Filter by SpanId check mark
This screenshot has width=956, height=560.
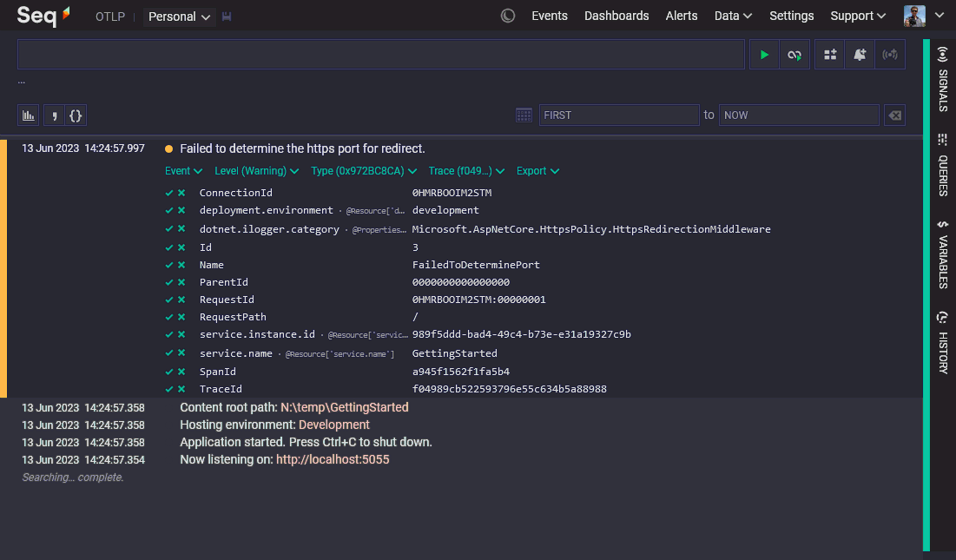169,372
